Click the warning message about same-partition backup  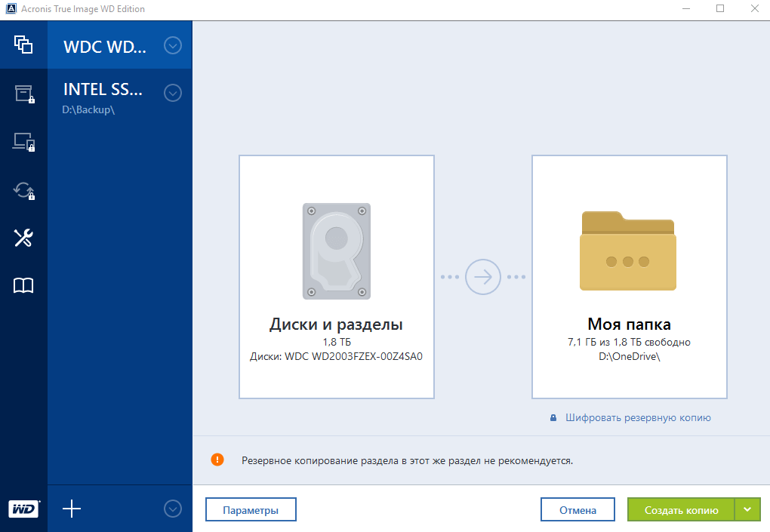tap(407, 460)
